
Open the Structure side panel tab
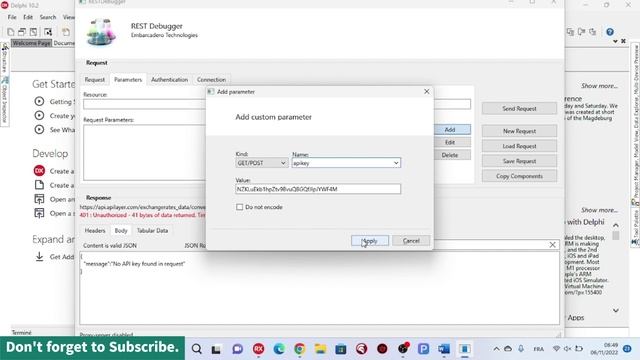(x=4, y=58)
